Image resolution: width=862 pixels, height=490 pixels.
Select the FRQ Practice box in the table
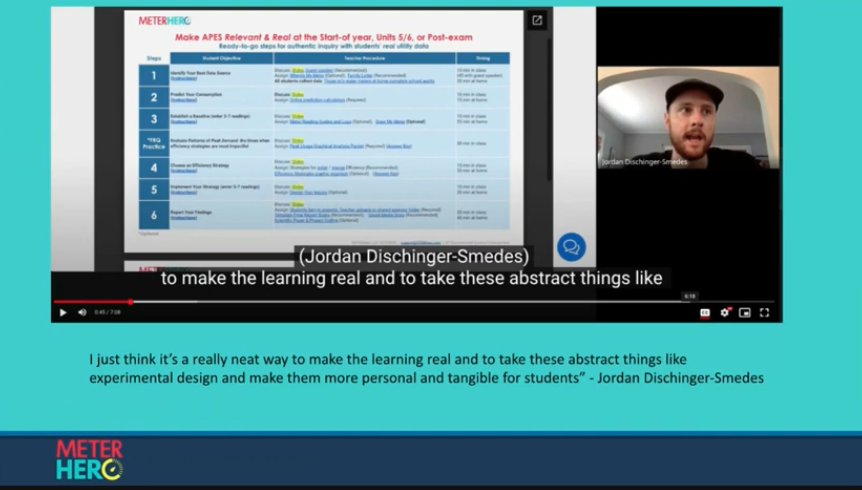click(x=153, y=144)
